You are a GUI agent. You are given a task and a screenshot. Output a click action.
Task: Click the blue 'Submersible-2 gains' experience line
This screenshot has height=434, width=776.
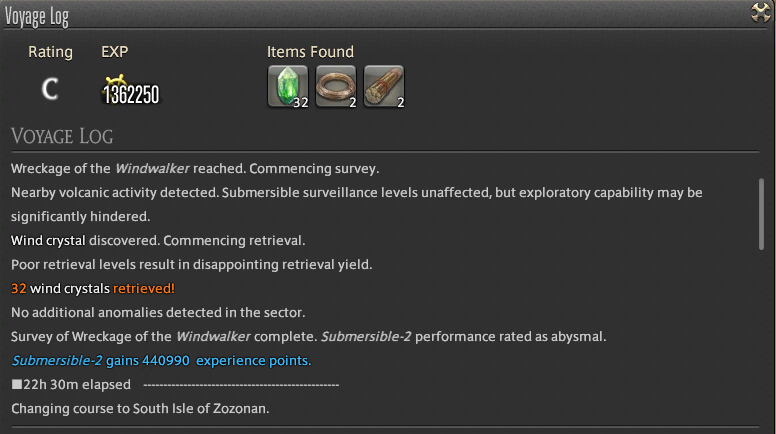pos(161,361)
